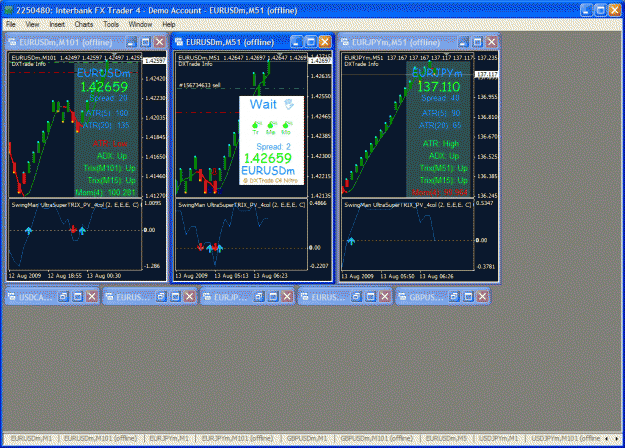The width and height of the screenshot is (625, 448).
Task: Click the Trix(M101): Up label
Action: 110,168
